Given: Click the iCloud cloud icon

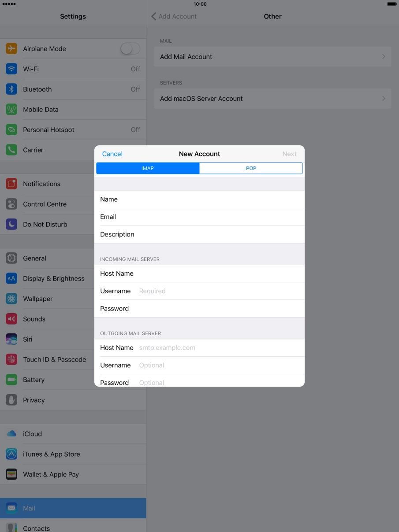Looking at the screenshot, I should [11, 434].
